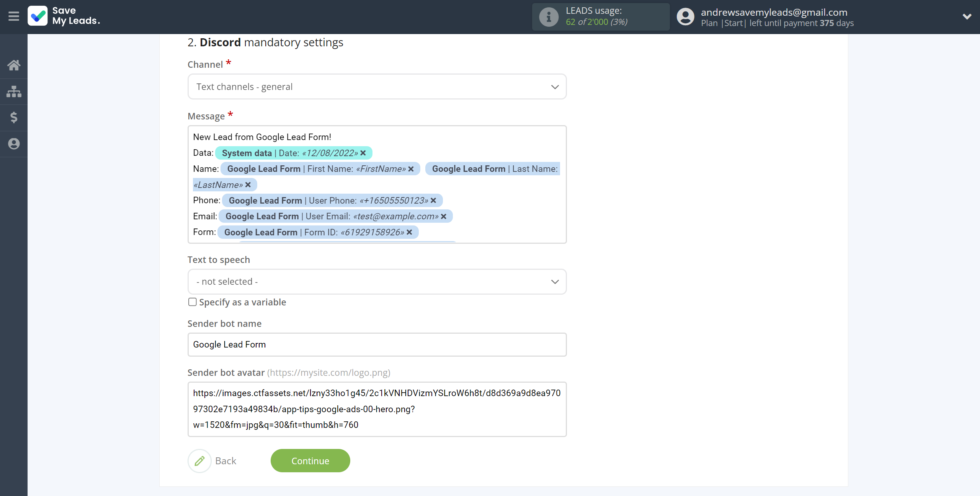Click the user avatar icon in header

point(685,17)
